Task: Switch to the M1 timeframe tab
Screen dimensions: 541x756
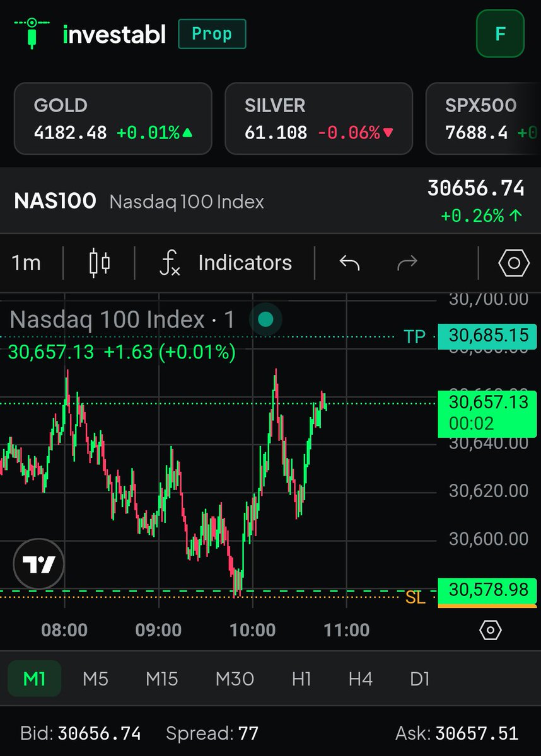Action: point(34,679)
